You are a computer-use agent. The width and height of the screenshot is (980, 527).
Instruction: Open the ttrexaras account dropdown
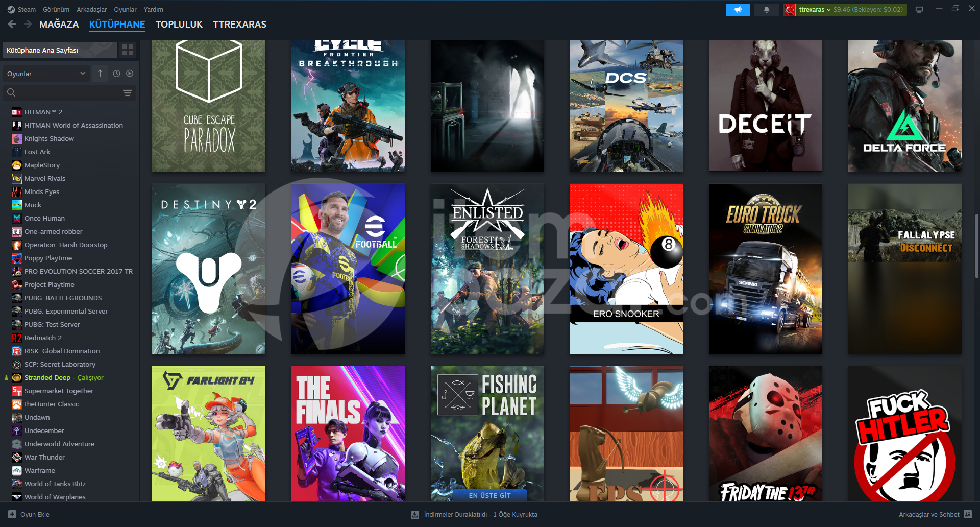point(815,9)
